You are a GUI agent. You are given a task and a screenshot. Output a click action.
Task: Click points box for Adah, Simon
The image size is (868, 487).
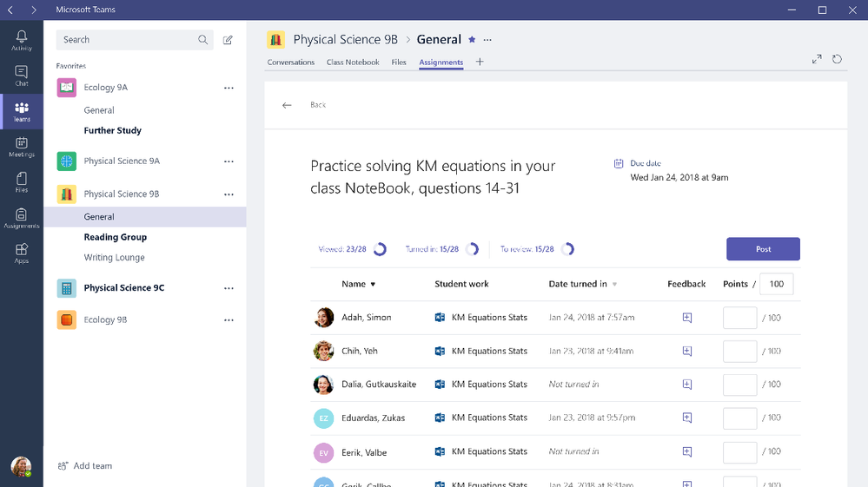tap(739, 318)
